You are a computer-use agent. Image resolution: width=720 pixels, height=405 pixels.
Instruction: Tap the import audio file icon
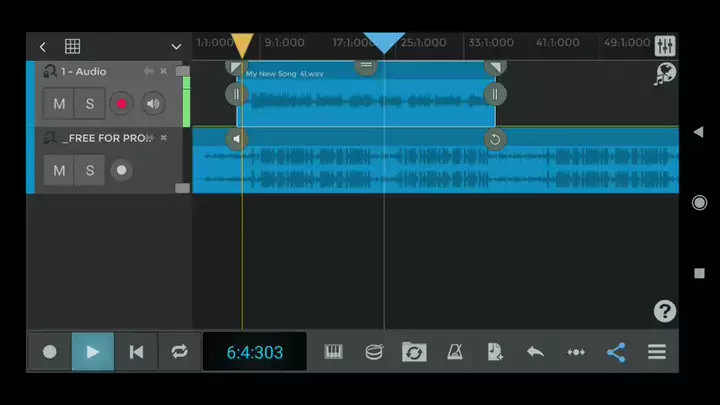[x=495, y=352]
